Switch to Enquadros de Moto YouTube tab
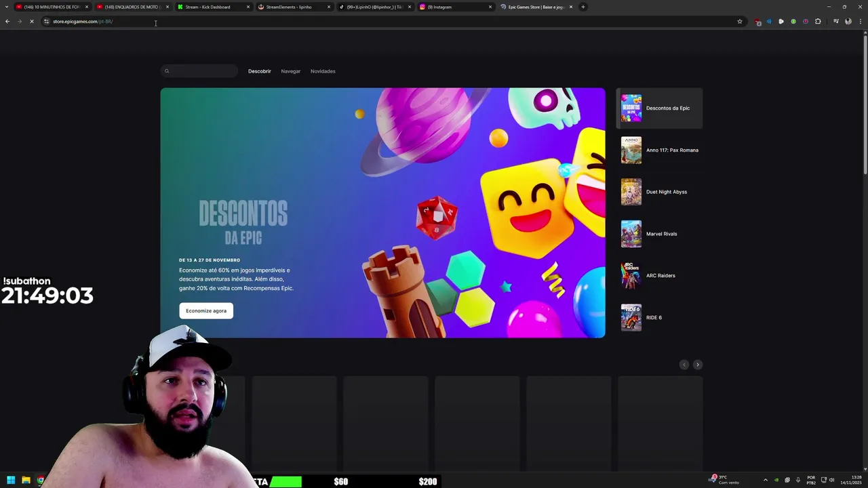This screenshot has width=868, height=488. click(133, 7)
